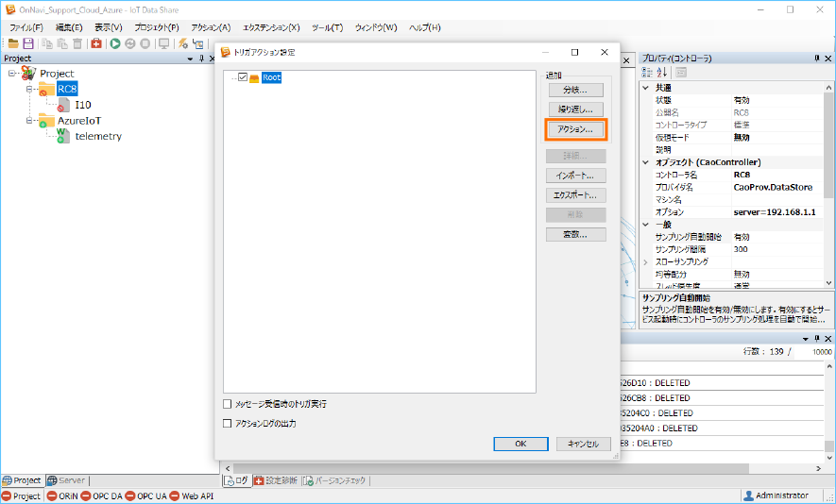Collapse the 共通 property category
Viewport: 836px width, 504px height.
(645, 88)
